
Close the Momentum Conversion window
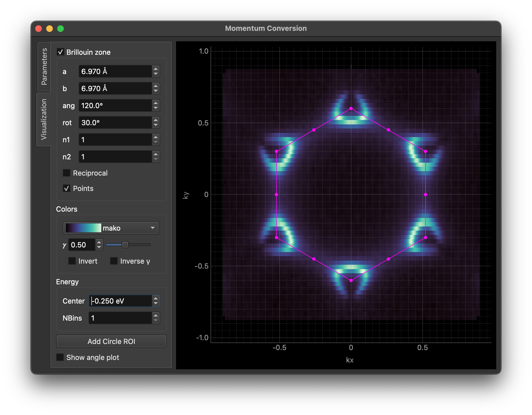pos(39,29)
